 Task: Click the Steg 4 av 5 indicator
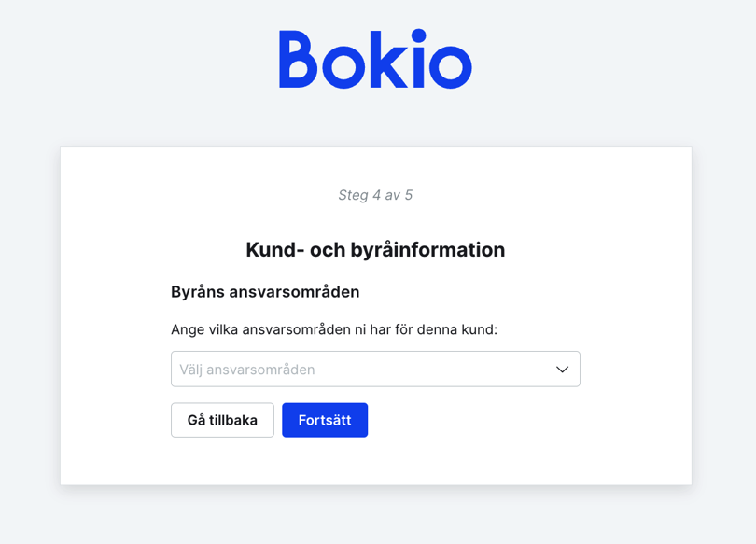pos(375,195)
